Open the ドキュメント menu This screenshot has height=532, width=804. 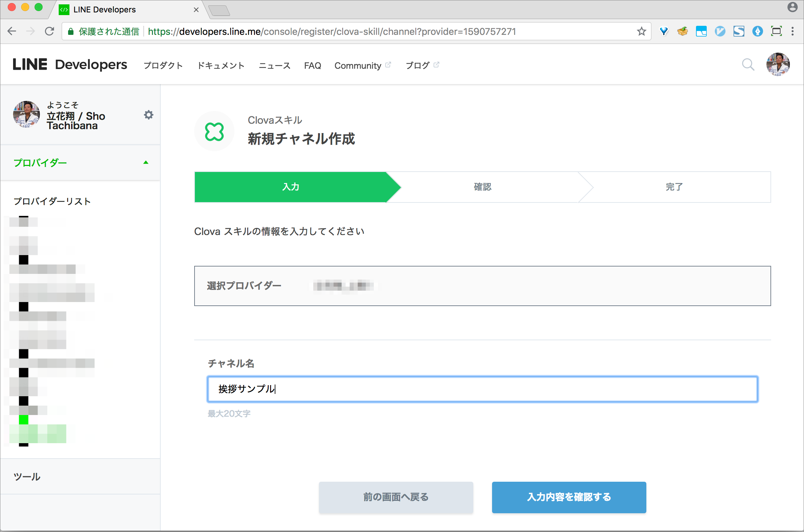click(x=221, y=65)
